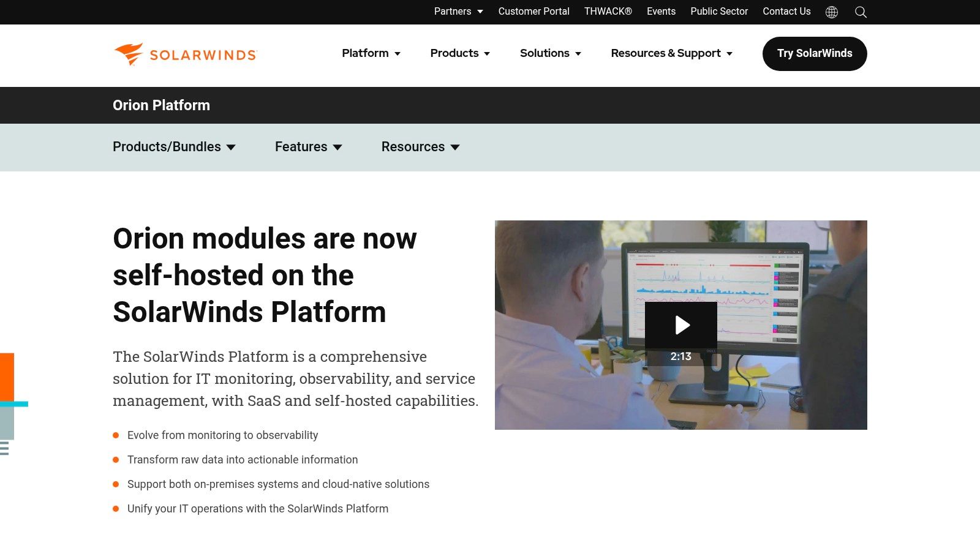Open the THWACK® community page
980x551 pixels.
click(x=608, y=11)
